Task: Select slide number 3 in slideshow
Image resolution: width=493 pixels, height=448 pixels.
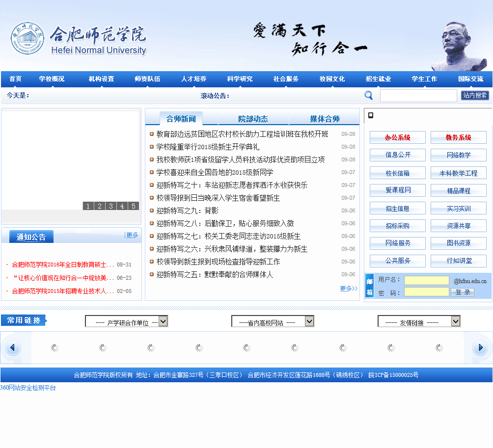Action: 110,206
